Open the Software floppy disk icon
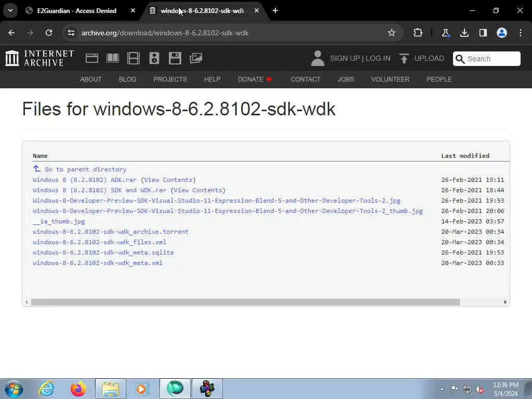532x399 pixels. [x=175, y=58]
